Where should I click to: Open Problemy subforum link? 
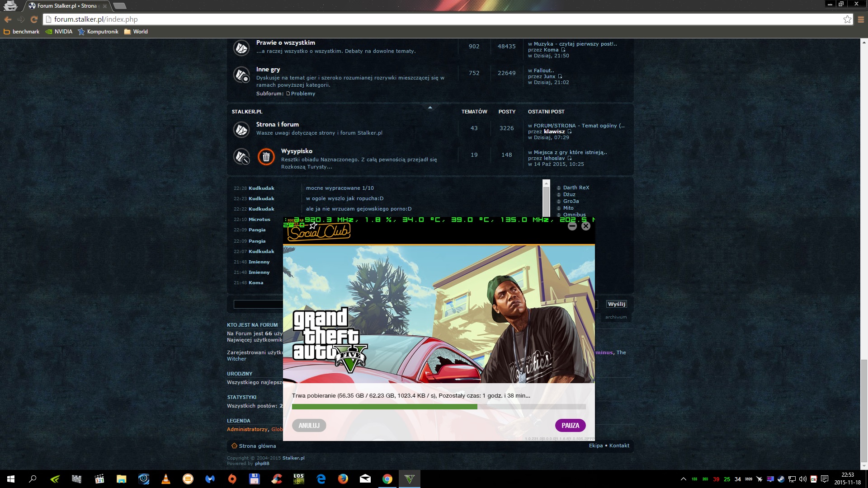point(303,94)
